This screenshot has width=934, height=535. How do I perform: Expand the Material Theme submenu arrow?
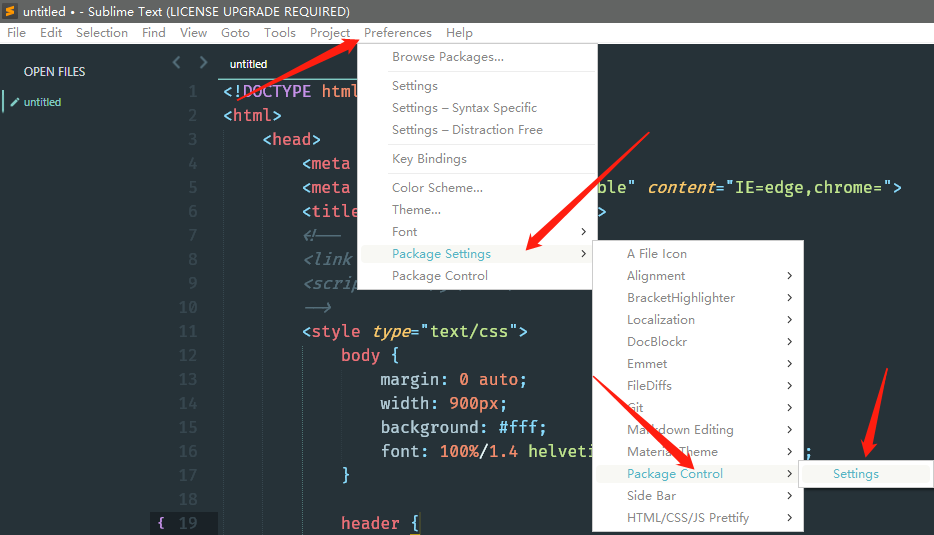point(789,452)
